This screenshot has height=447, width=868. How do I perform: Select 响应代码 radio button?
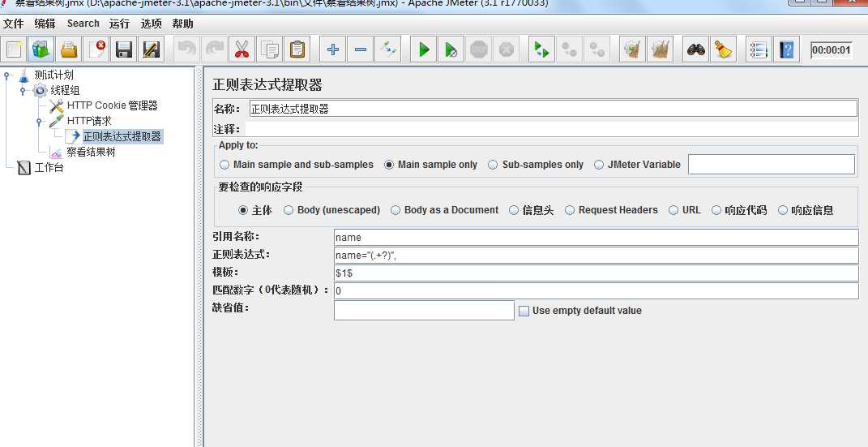716,210
